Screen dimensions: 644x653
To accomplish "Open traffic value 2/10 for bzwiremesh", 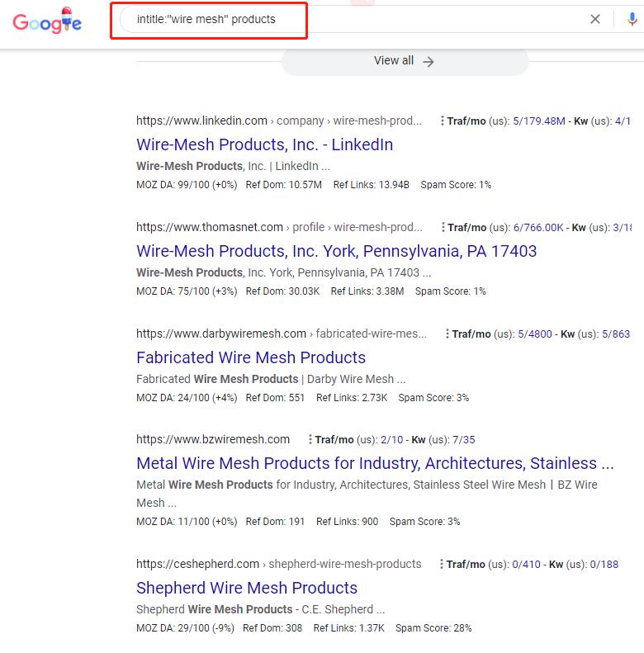I will (392, 440).
